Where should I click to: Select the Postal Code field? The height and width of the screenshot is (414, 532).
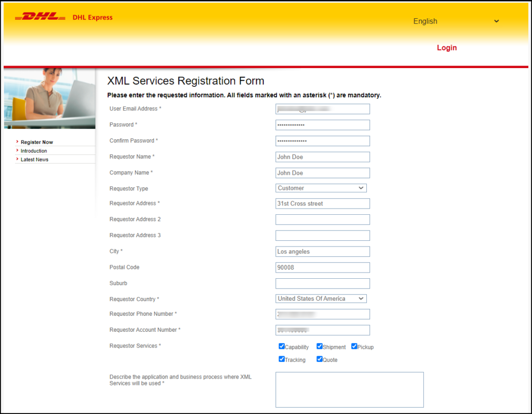point(322,267)
